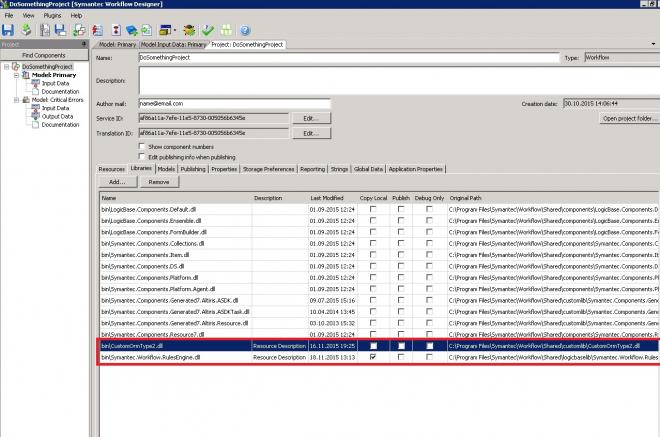Click the green arrow page export icon
The height and width of the screenshot is (437, 660).
pos(146,30)
